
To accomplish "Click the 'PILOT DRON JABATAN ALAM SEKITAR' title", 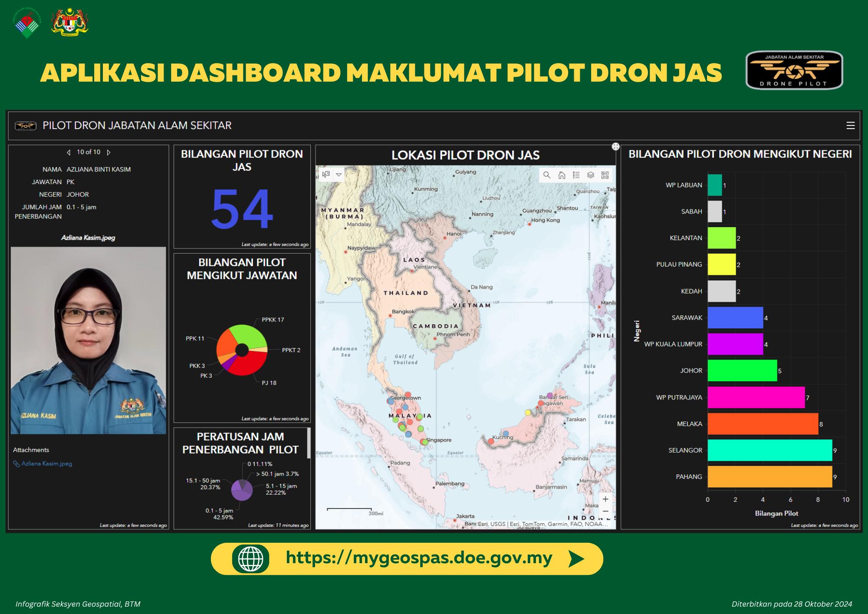I will (137, 125).
